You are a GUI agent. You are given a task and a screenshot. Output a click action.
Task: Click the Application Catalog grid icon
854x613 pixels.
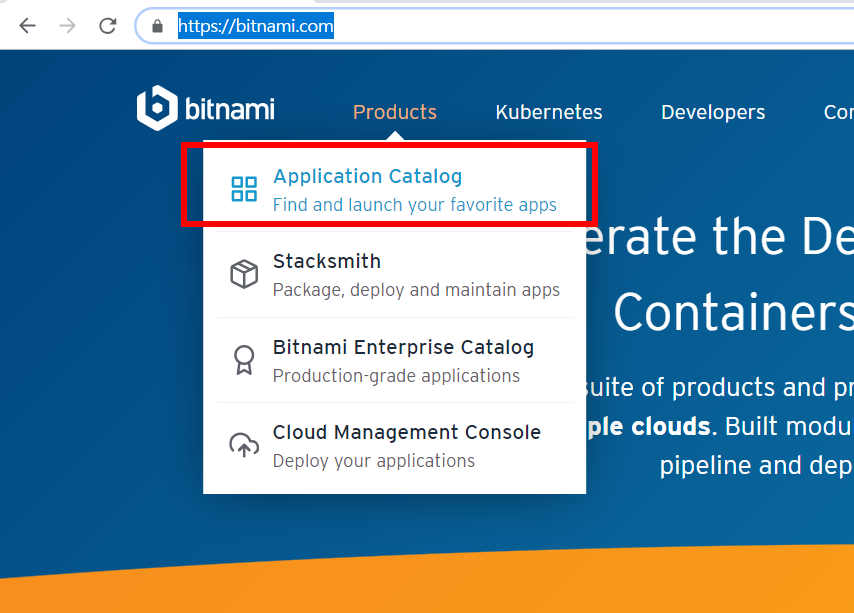pyautogui.click(x=244, y=189)
